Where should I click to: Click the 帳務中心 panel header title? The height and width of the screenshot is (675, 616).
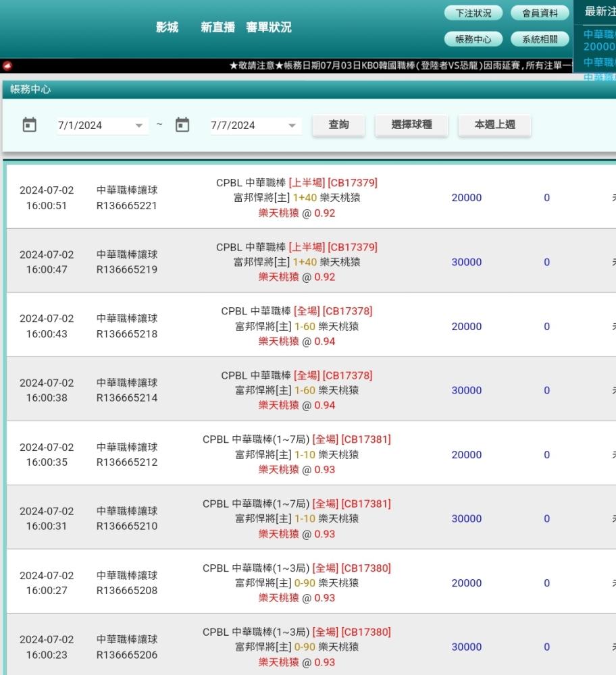30,90
